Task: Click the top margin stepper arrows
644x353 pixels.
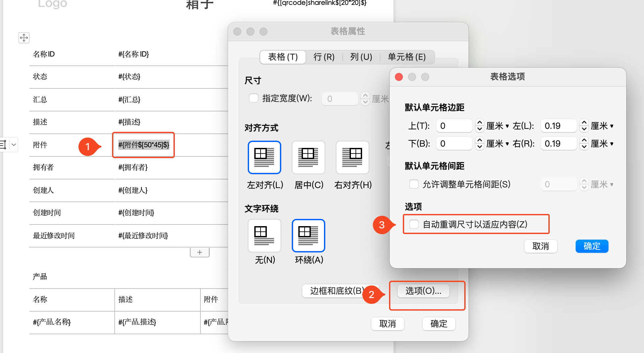Action: (x=480, y=126)
